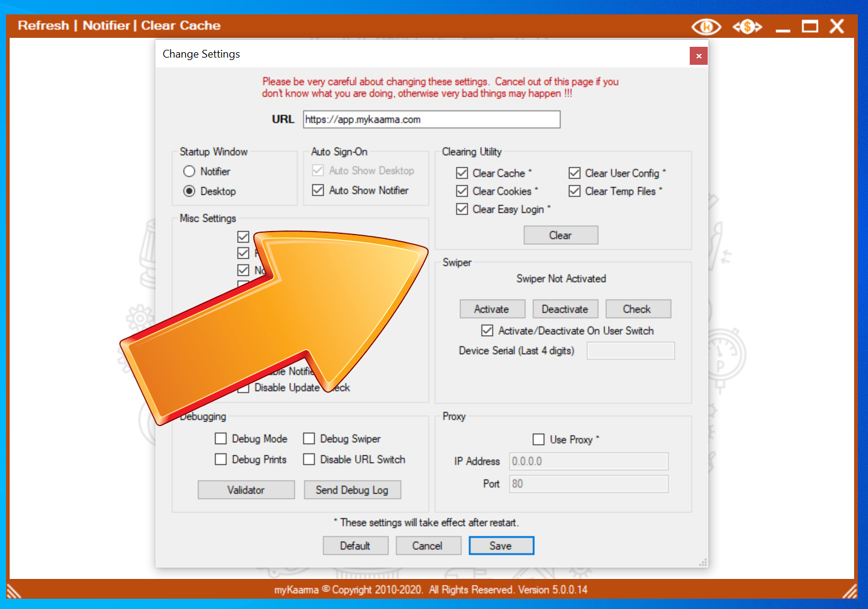The height and width of the screenshot is (609, 868).
Task: Toggle Clear Cache checkbox in Clearing Utility
Action: click(462, 173)
